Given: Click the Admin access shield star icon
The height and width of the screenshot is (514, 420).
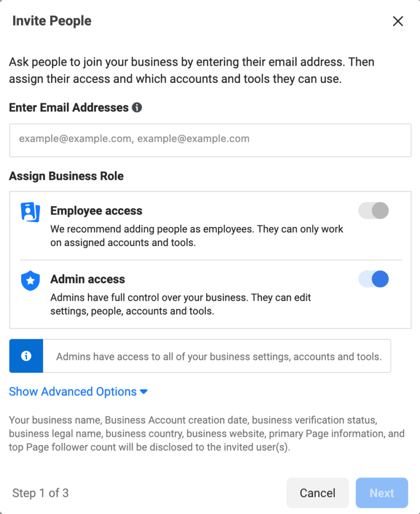Looking at the screenshot, I should coord(31,281).
